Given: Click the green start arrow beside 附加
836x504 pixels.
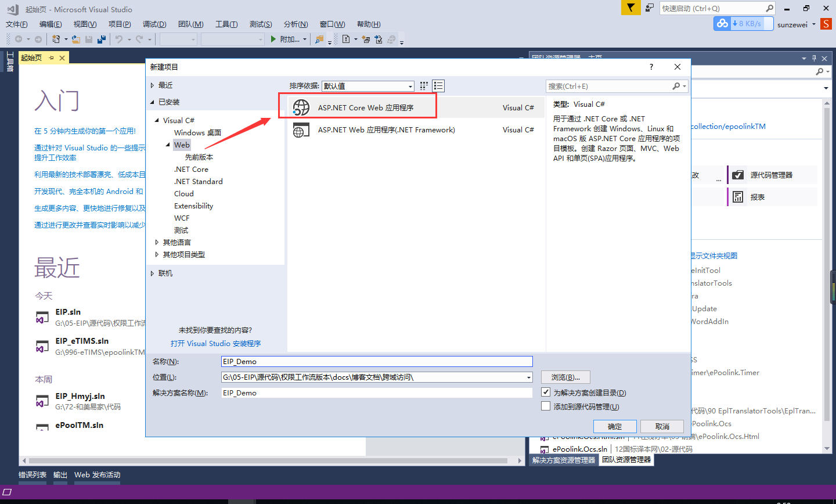Looking at the screenshot, I should [x=273, y=39].
